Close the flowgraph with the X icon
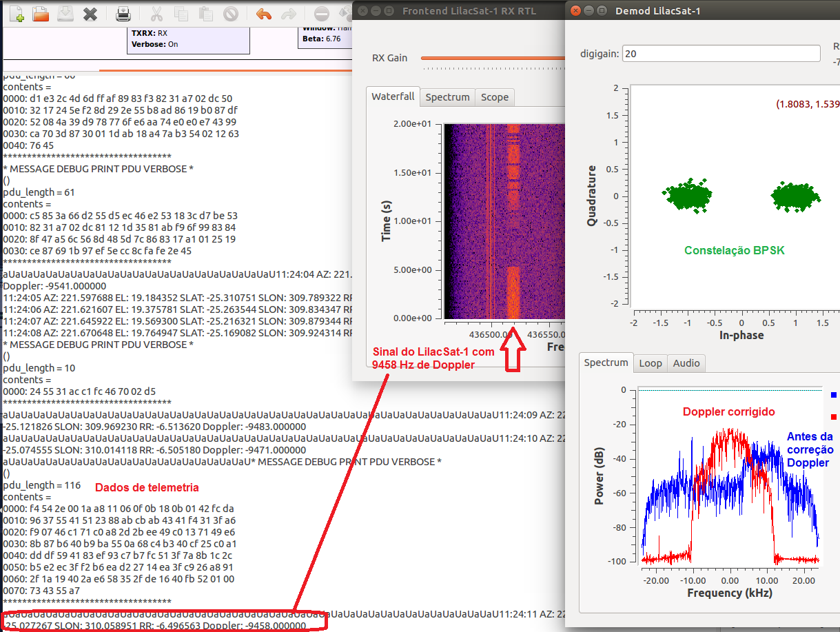Viewport: 840px width, 632px height. [90, 13]
